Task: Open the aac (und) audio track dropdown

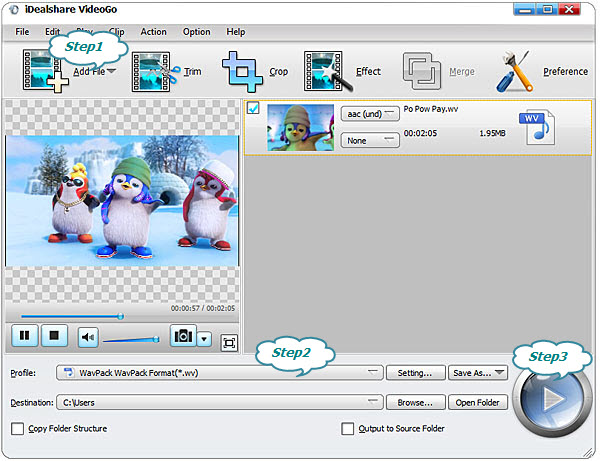Action: coord(370,114)
